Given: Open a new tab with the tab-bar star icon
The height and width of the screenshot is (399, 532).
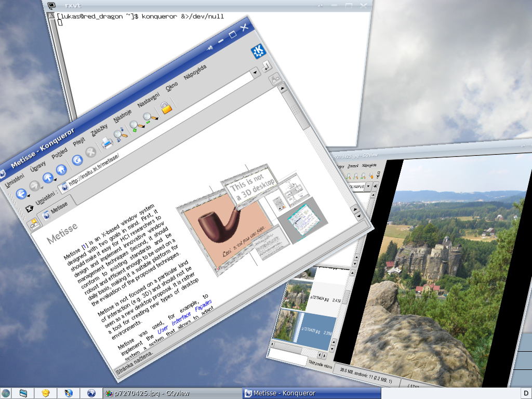Looking at the screenshot, I should (34, 223).
